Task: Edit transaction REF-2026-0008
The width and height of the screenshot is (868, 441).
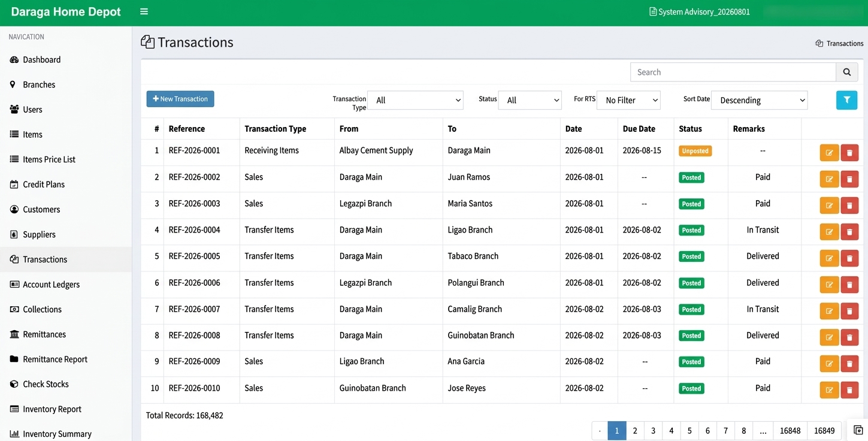Action: 829,337
